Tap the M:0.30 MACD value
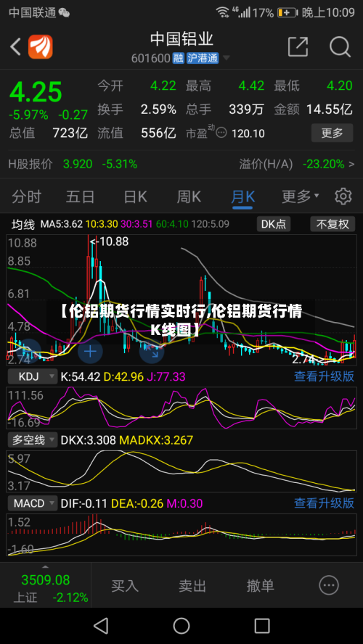This screenshot has width=363, height=644. pyautogui.click(x=184, y=503)
